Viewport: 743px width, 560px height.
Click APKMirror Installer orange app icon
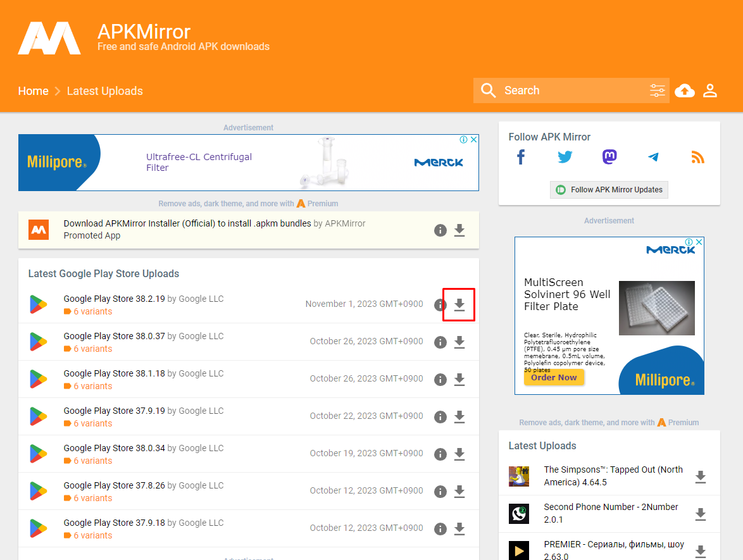pyautogui.click(x=39, y=230)
